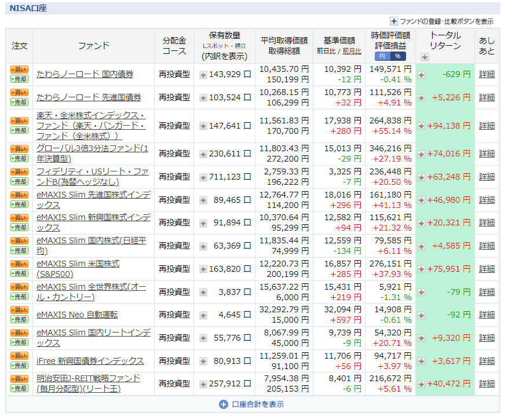Open fund page たわらノーロード 国内債券

(x=85, y=74)
